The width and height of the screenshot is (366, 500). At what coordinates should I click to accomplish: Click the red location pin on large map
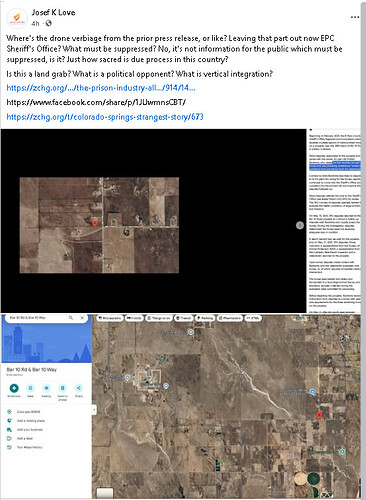(x=319, y=415)
